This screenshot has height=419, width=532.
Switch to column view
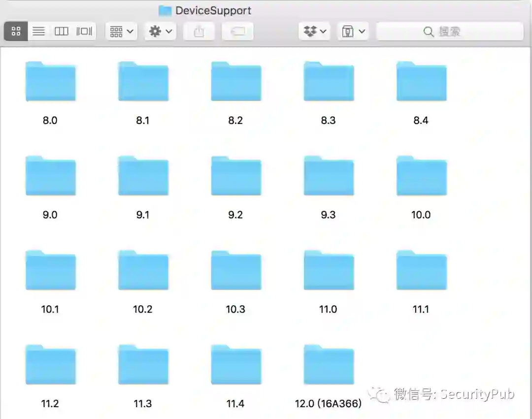pos(62,32)
